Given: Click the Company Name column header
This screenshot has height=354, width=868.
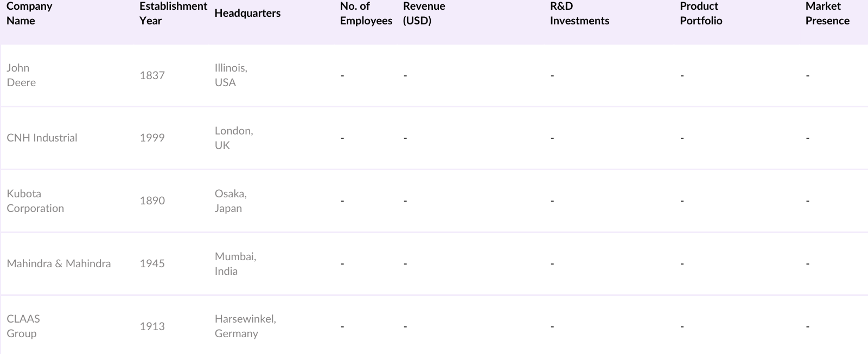Looking at the screenshot, I should 29,14.
